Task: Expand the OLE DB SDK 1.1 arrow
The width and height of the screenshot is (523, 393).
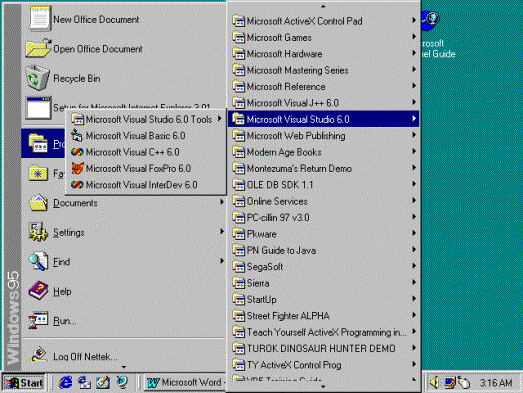Action: (x=414, y=184)
